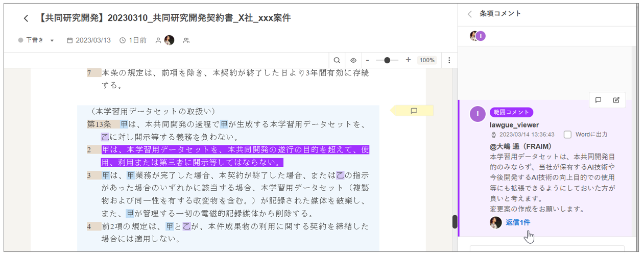Open the document search magnifier
Screen dimensions: 644x256
[x=337, y=60]
